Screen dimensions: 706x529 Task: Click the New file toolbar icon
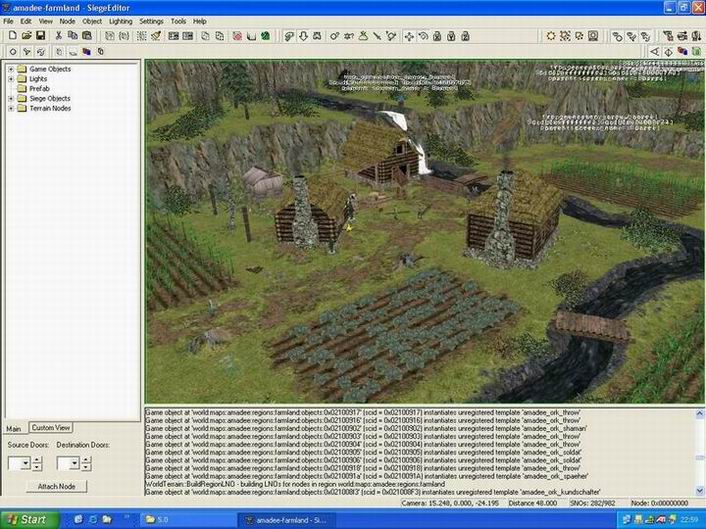(10, 36)
